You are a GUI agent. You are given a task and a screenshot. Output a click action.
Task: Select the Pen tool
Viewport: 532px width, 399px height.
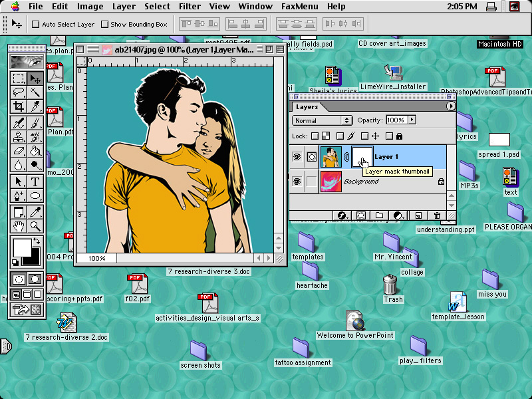coord(19,196)
